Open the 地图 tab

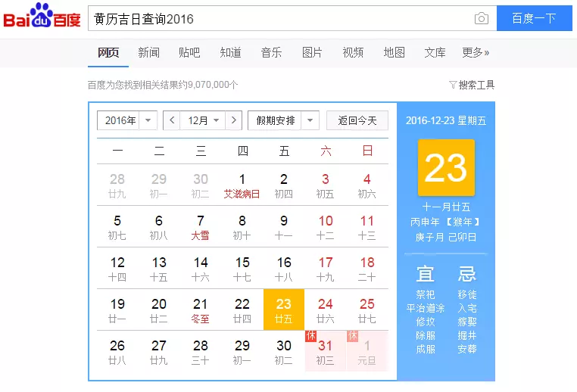coord(394,52)
